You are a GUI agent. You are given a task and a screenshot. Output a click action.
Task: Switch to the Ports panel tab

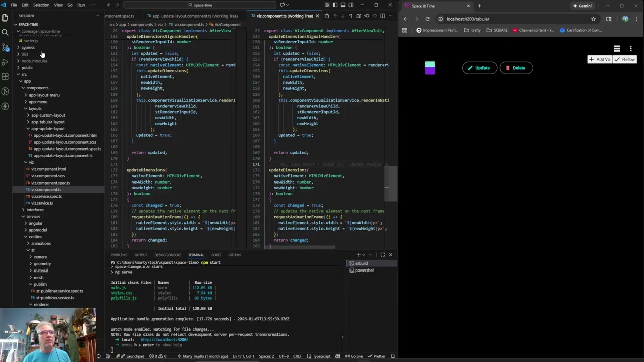pyautogui.click(x=216, y=255)
